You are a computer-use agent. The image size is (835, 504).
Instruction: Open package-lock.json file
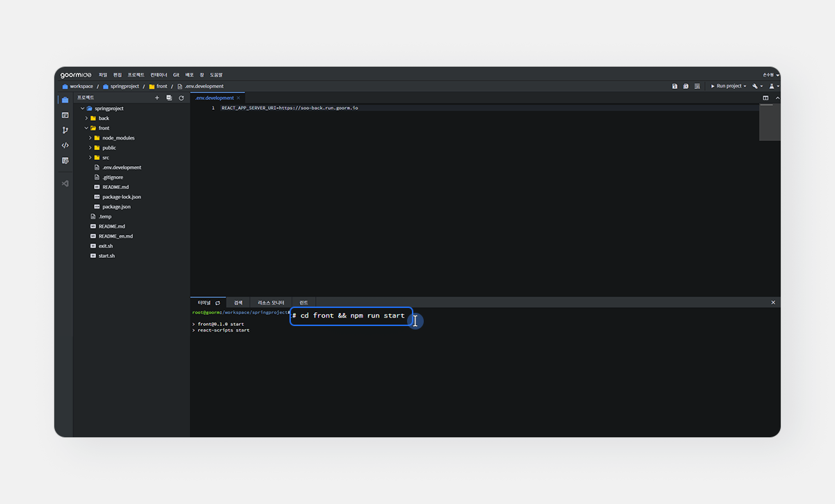coord(122,197)
